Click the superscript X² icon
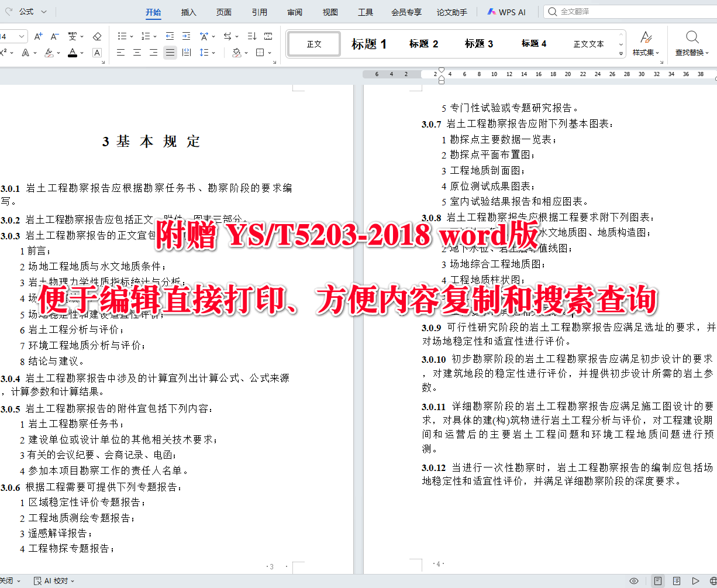717x588 pixels. click(4, 53)
